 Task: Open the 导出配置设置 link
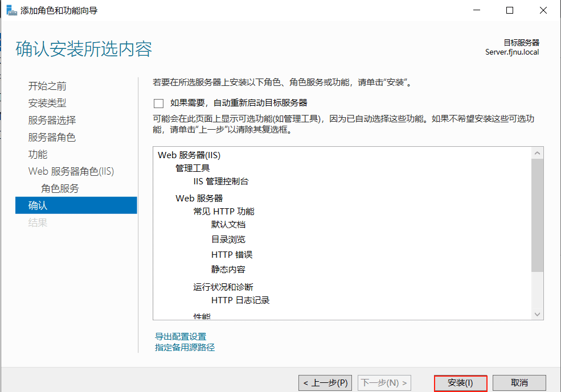click(180, 336)
